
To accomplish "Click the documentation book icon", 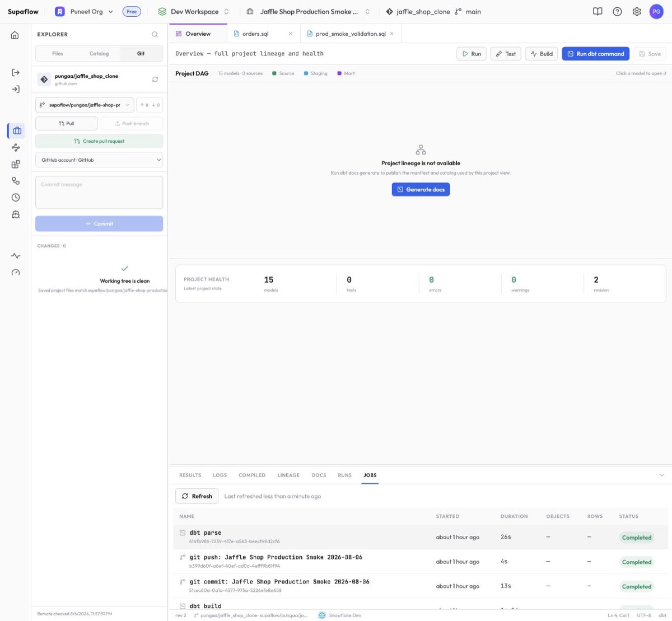I will 598,12.
